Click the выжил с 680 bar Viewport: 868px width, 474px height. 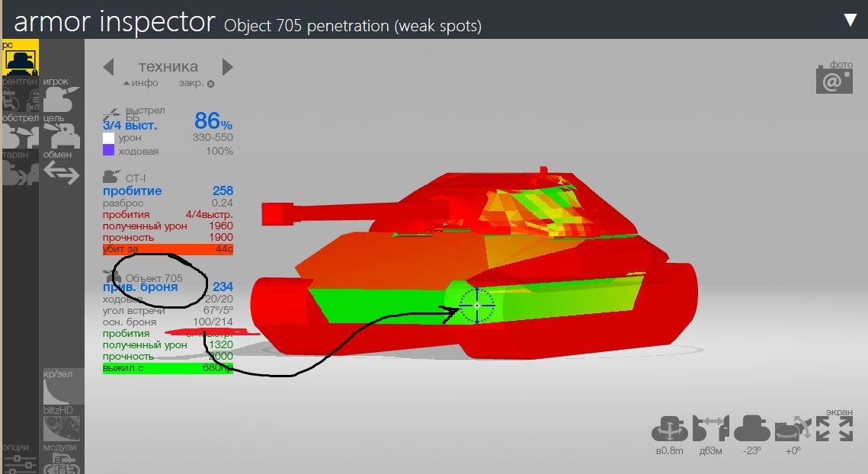tap(168, 367)
